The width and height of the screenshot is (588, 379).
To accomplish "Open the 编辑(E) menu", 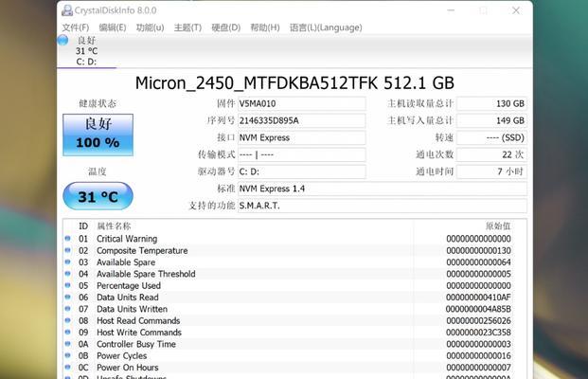I will click(x=113, y=27).
